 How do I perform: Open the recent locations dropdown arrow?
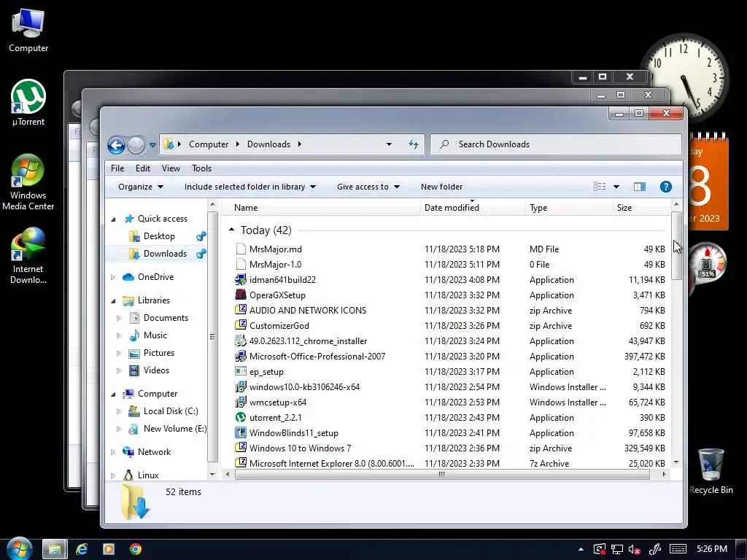152,145
